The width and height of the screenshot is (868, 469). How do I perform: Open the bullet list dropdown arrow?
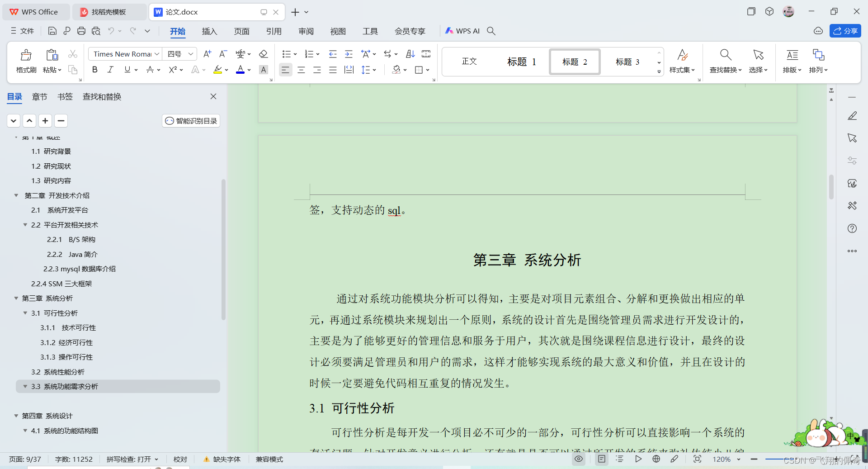coord(295,54)
